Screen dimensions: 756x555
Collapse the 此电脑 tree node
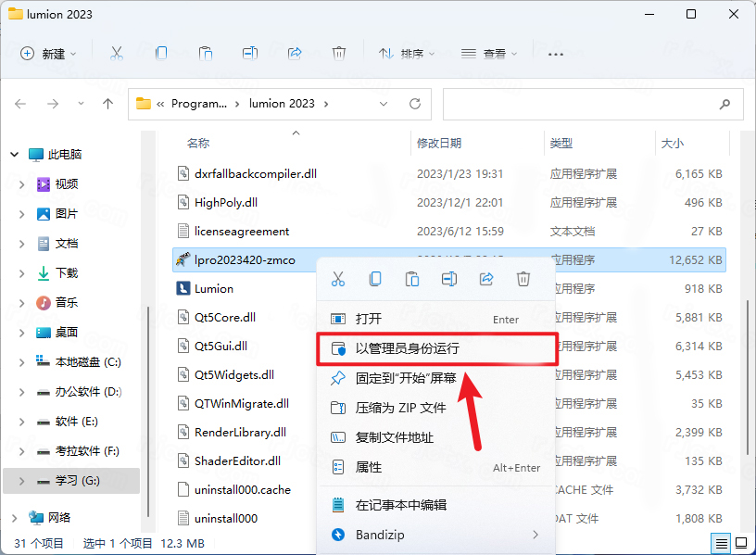click(15, 155)
